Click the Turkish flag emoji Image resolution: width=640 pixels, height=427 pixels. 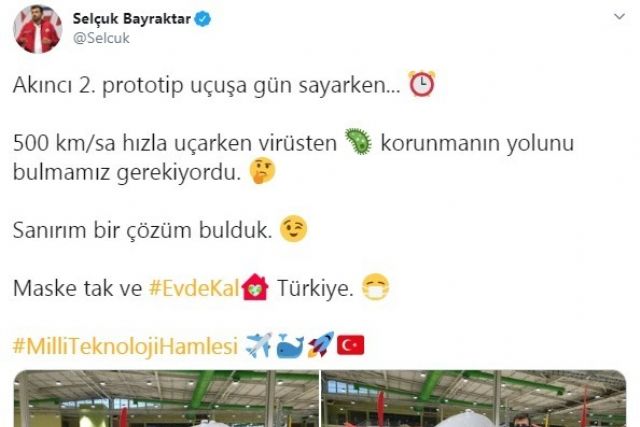click(x=351, y=346)
